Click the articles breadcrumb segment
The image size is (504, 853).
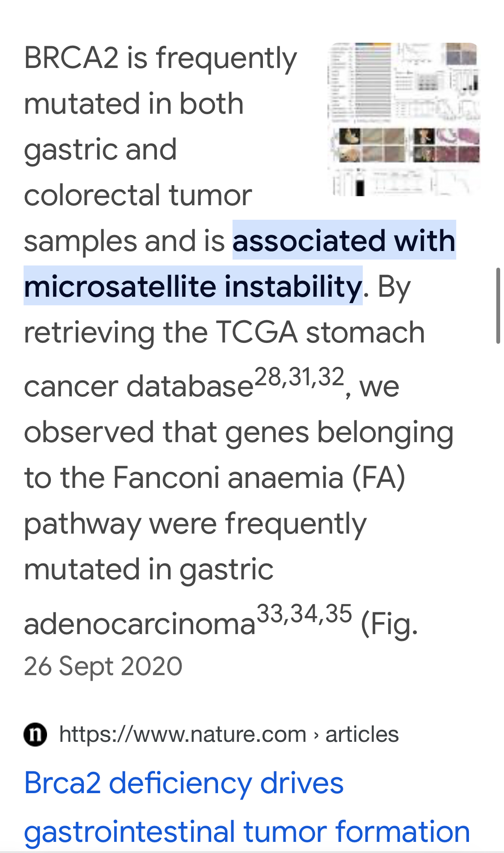coord(362,734)
